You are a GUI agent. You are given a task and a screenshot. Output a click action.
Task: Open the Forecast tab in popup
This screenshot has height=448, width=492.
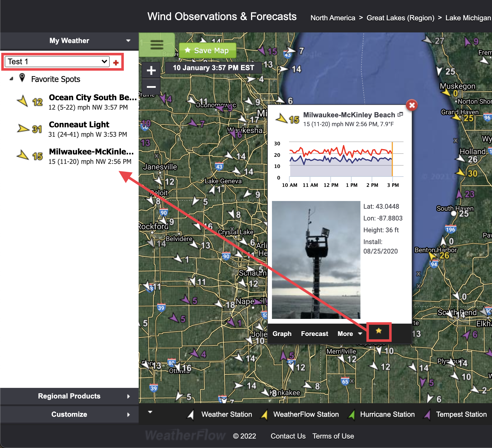314,334
